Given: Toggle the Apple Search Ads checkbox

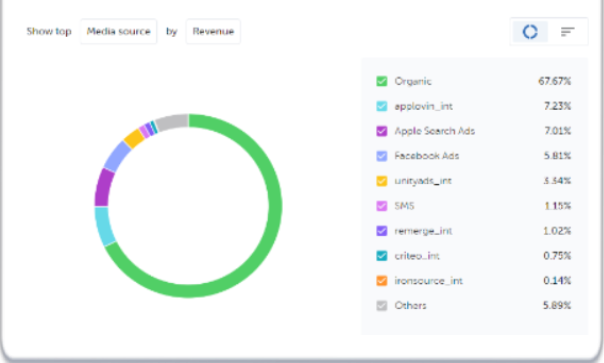Looking at the screenshot, I should 381,131.
